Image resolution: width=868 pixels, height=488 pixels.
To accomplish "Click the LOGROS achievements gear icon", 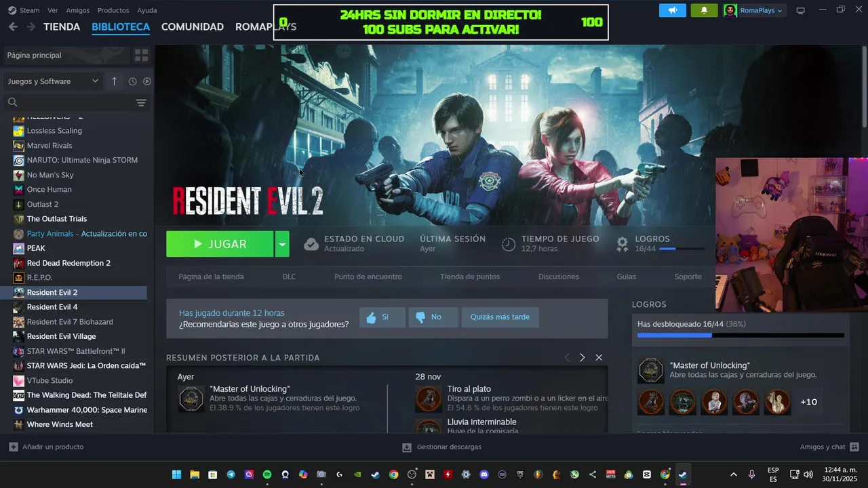I will pos(622,244).
